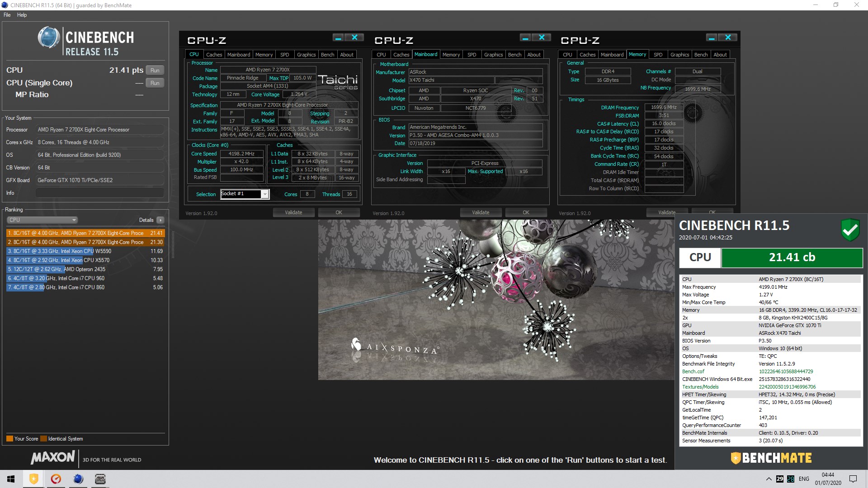Click Validate in Mainboard CPU-Z window

coord(481,212)
